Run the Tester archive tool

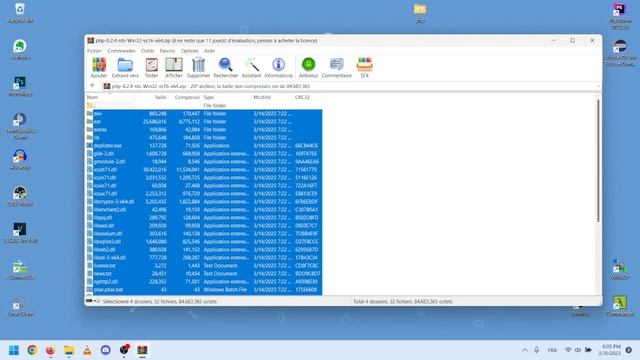click(151, 67)
